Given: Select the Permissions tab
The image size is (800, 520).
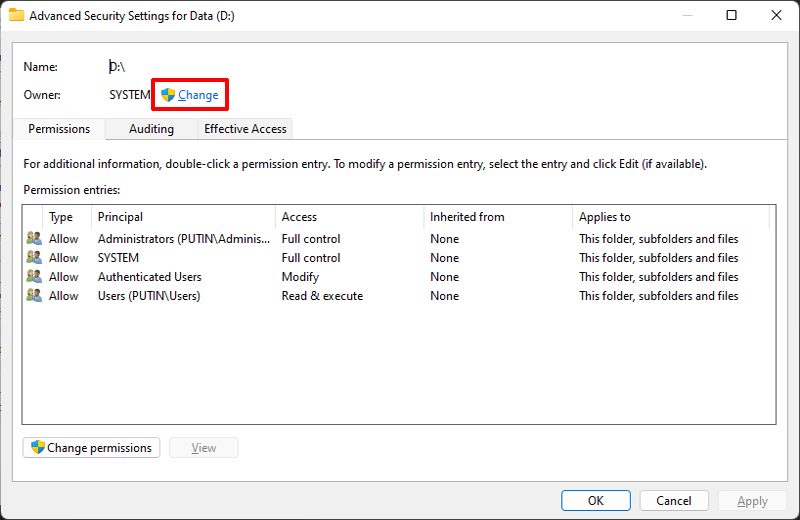Looking at the screenshot, I should tap(59, 129).
